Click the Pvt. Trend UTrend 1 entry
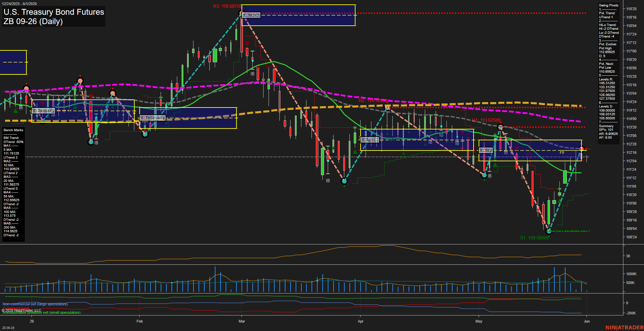This screenshot has width=644, height=331. pos(607,15)
